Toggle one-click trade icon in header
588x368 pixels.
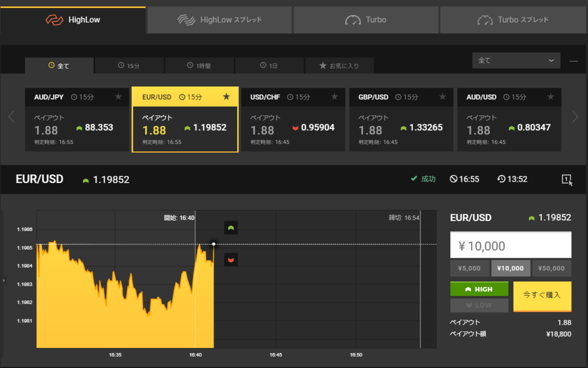[x=567, y=180]
